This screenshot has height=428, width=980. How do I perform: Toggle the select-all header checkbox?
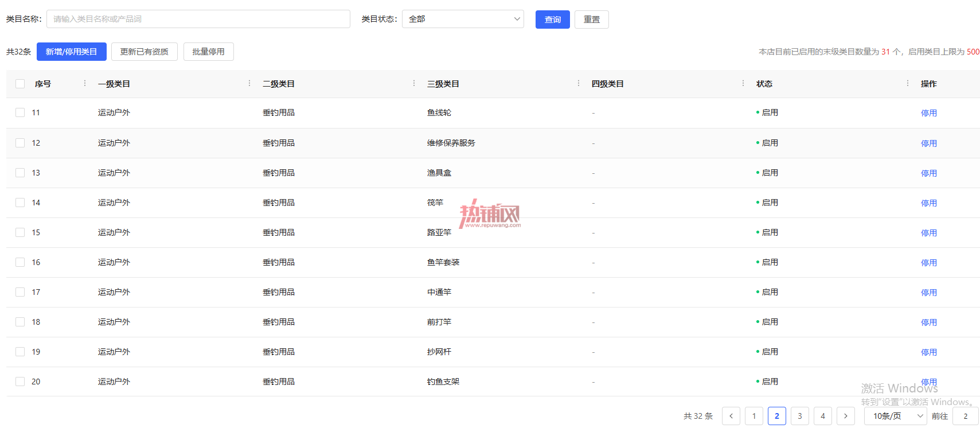20,84
